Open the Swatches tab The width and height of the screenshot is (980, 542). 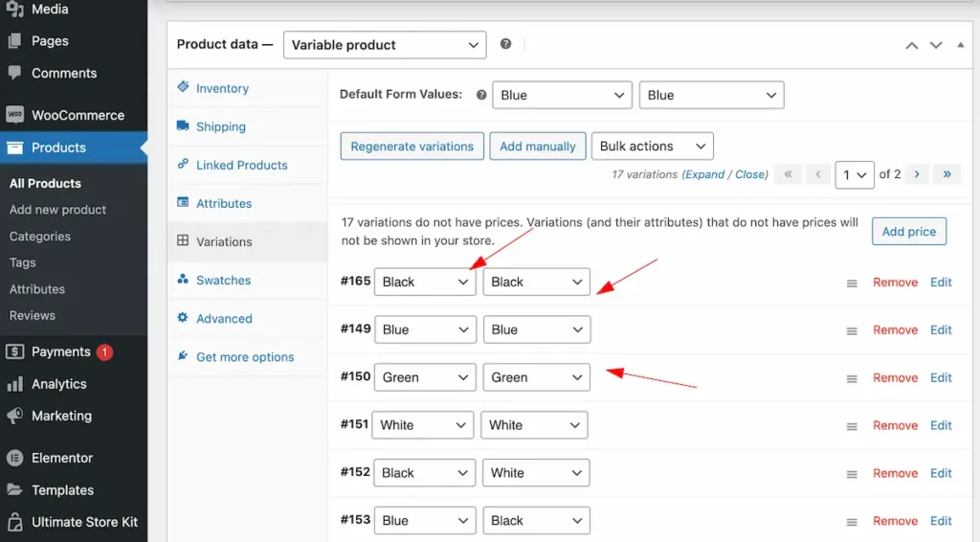tap(223, 280)
